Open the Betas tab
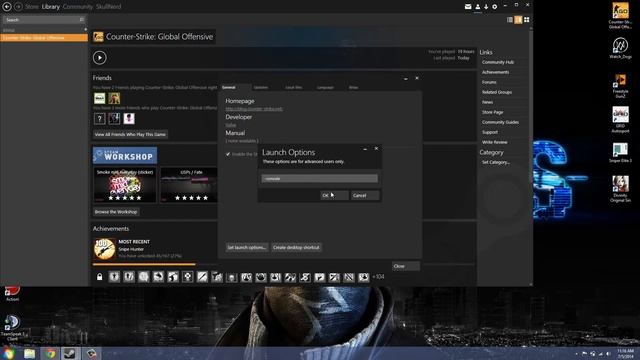The height and width of the screenshot is (360, 640). point(353,87)
